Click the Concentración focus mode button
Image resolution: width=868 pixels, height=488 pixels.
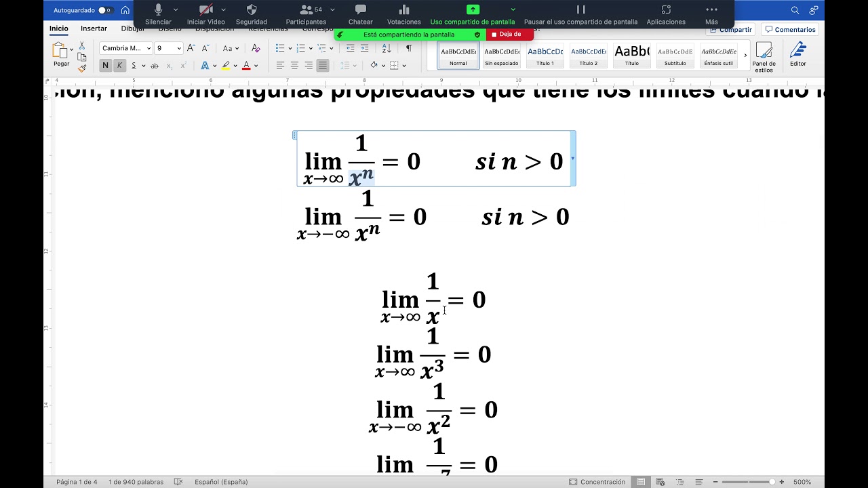click(x=597, y=482)
